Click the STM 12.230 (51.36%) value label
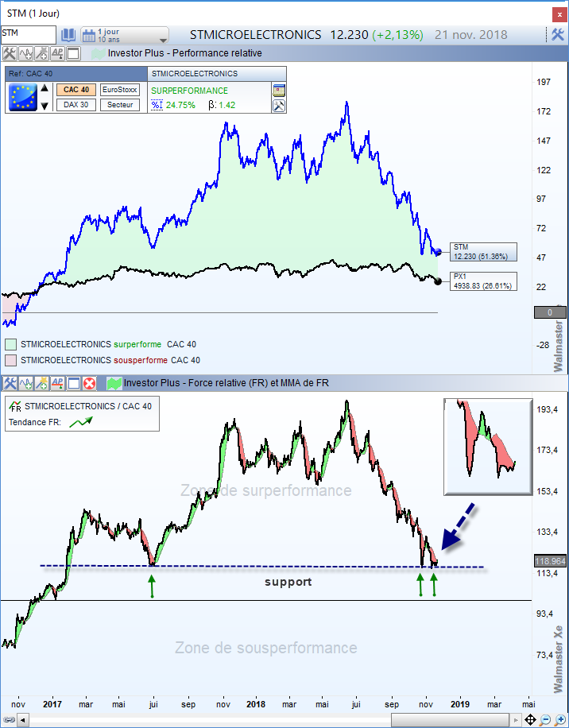Image resolution: width=569 pixels, height=728 pixels. tap(483, 252)
